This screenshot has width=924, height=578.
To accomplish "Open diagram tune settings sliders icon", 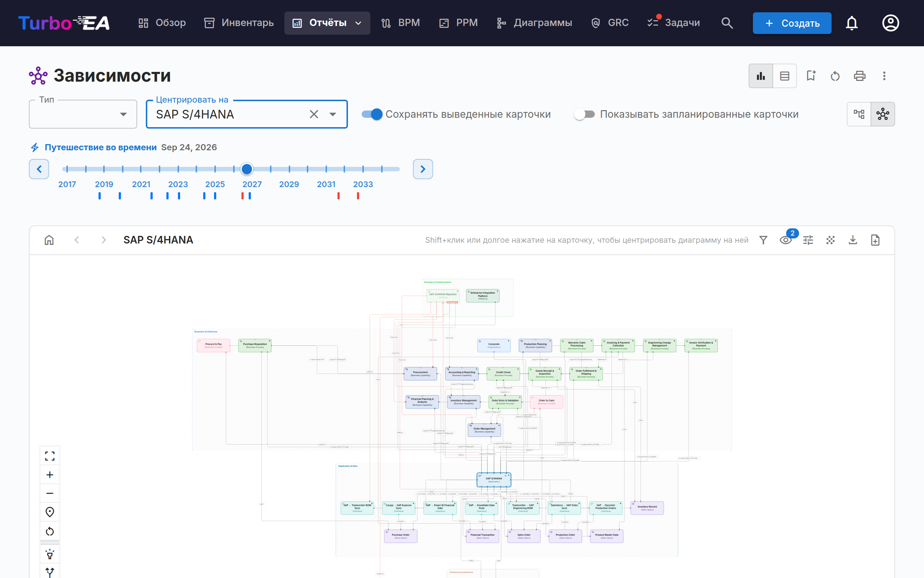I will [808, 240].
